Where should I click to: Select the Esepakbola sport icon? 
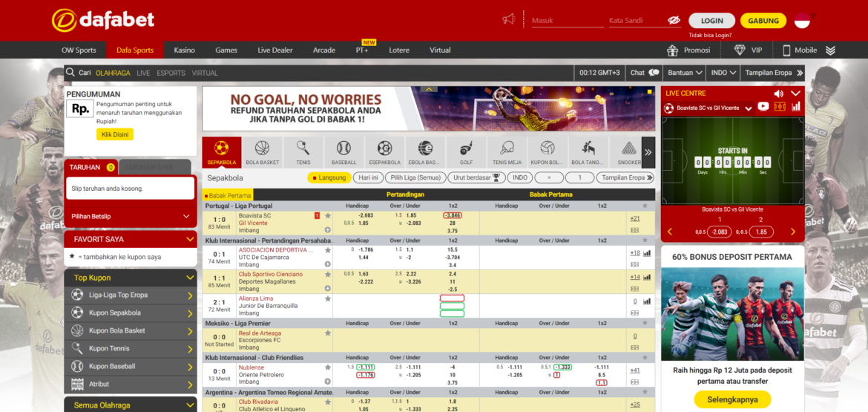click(x=385, y=152)
